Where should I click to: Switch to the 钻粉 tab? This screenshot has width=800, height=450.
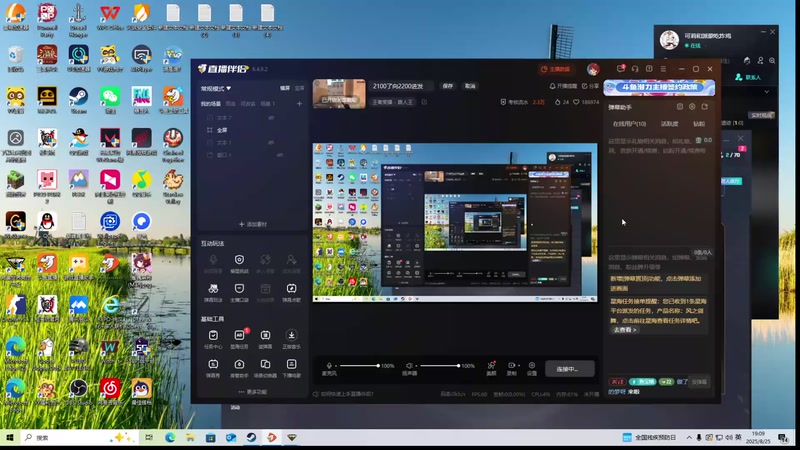coord(698,124)
